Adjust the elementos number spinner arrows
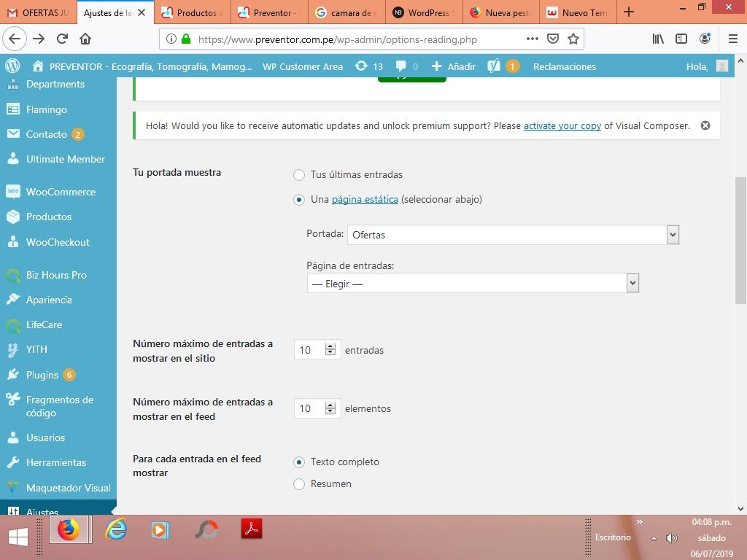747x560 pixels. coord(330,408)
